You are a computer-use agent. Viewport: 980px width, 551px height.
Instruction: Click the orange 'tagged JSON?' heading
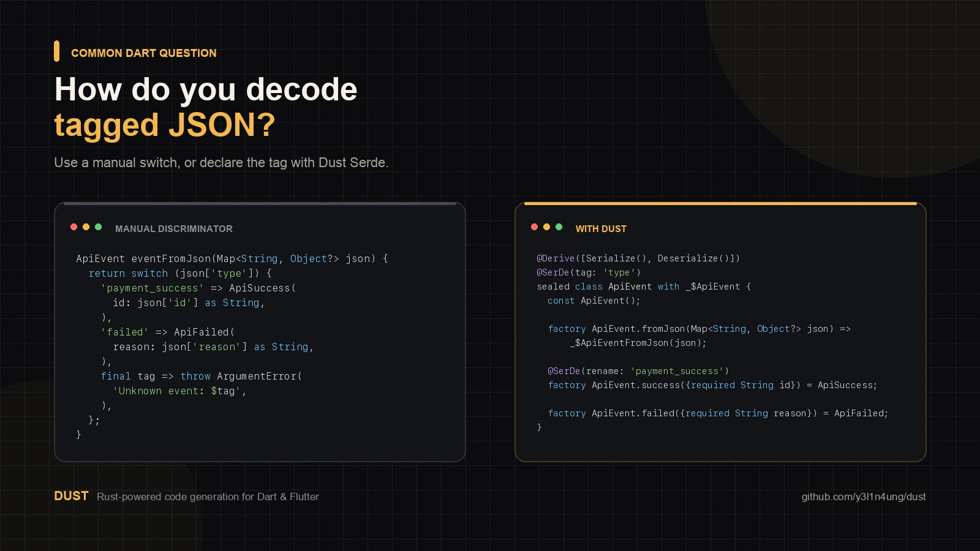(x=165, y=126)
